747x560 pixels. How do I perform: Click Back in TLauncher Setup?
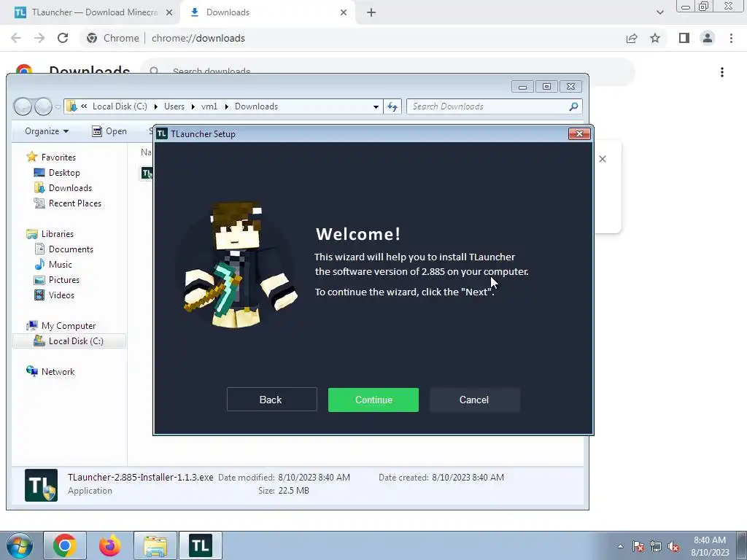(271, 400)
